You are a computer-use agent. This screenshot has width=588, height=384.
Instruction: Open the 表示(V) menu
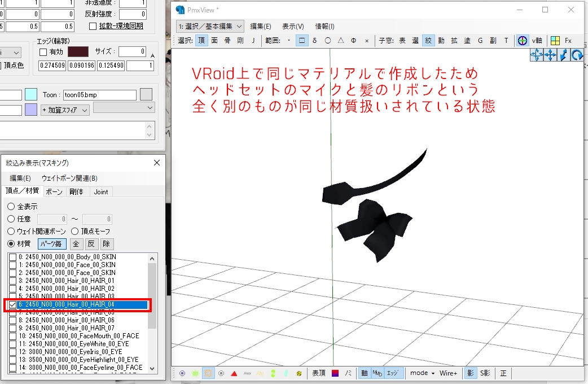(x=292, y=26)
